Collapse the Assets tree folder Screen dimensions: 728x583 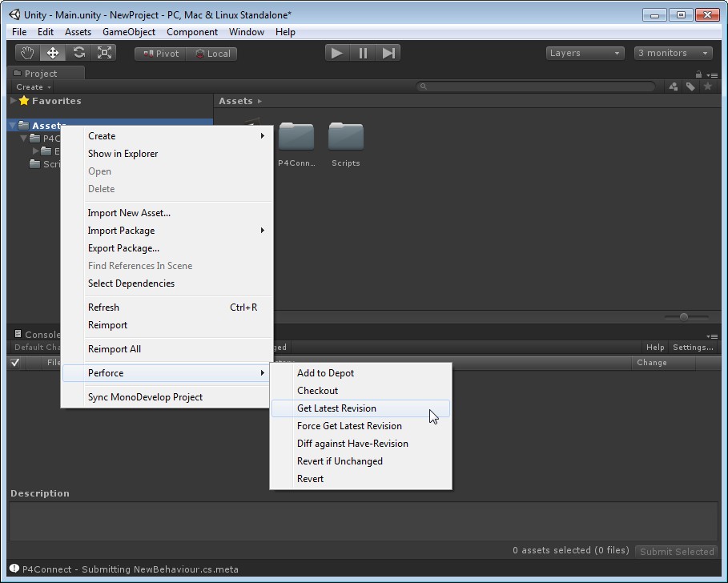tap(13, 125)
